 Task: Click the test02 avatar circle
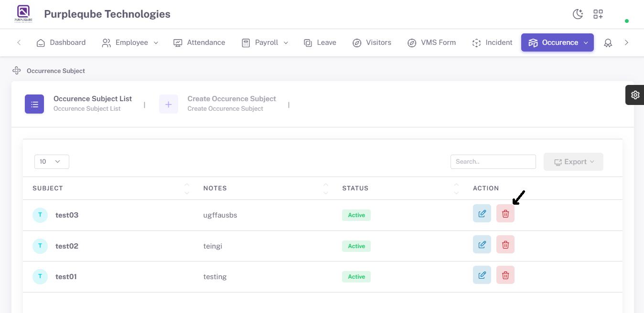pyautogui.click(x=40, y=246)
